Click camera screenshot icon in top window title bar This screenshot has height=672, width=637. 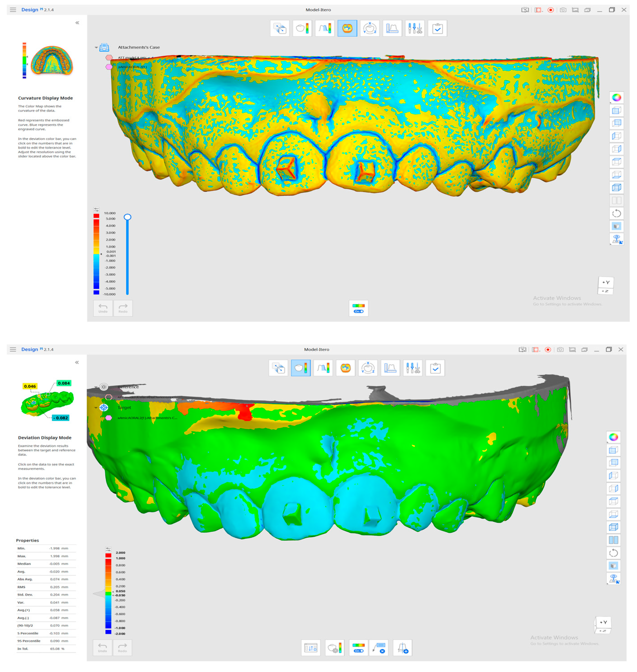(x=563, y=10)
